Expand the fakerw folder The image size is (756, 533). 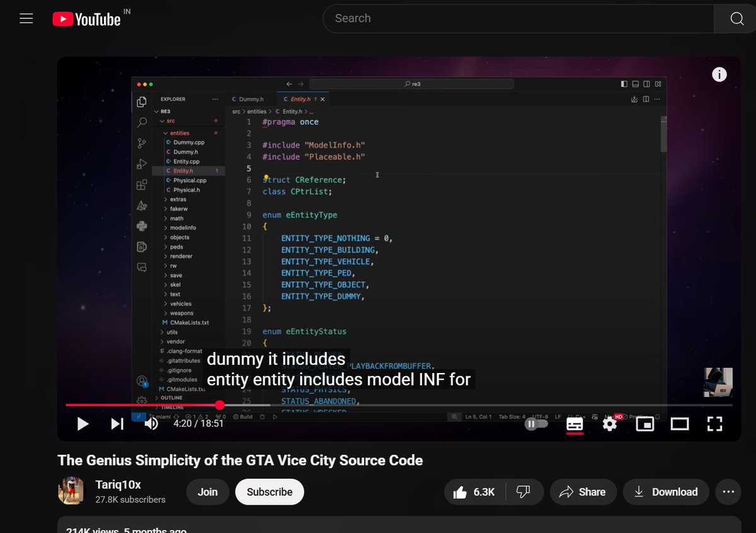(179, 209)
